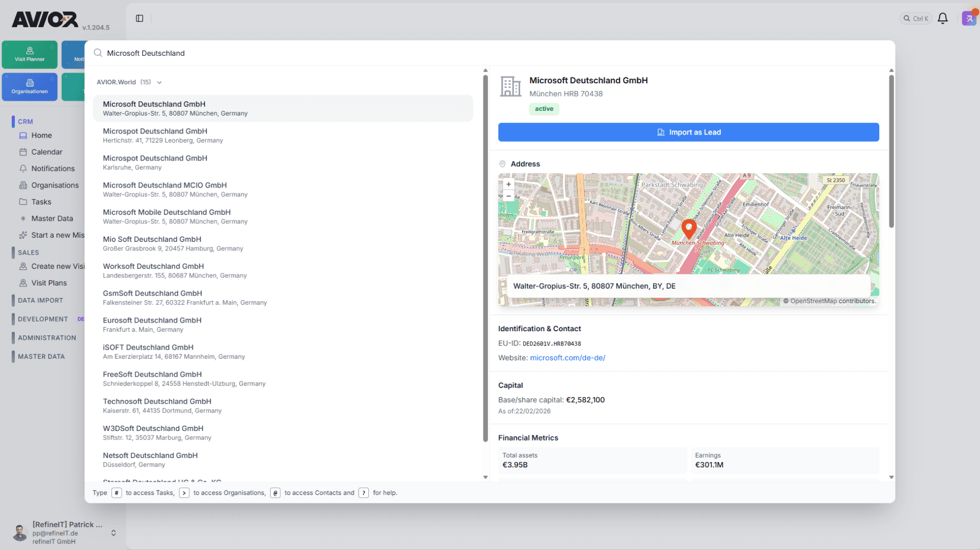Open Master Data under CRM
980x550 pixels.
[52, 218]
